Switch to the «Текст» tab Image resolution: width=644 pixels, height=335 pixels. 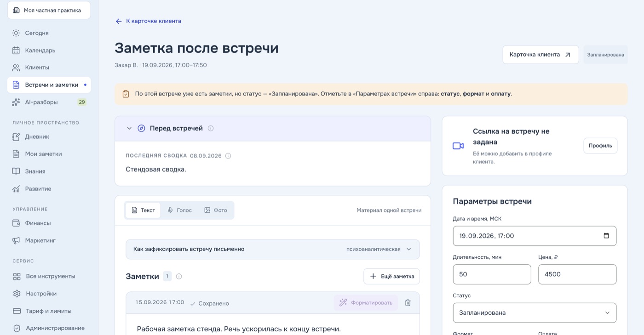tap(143, 210)
